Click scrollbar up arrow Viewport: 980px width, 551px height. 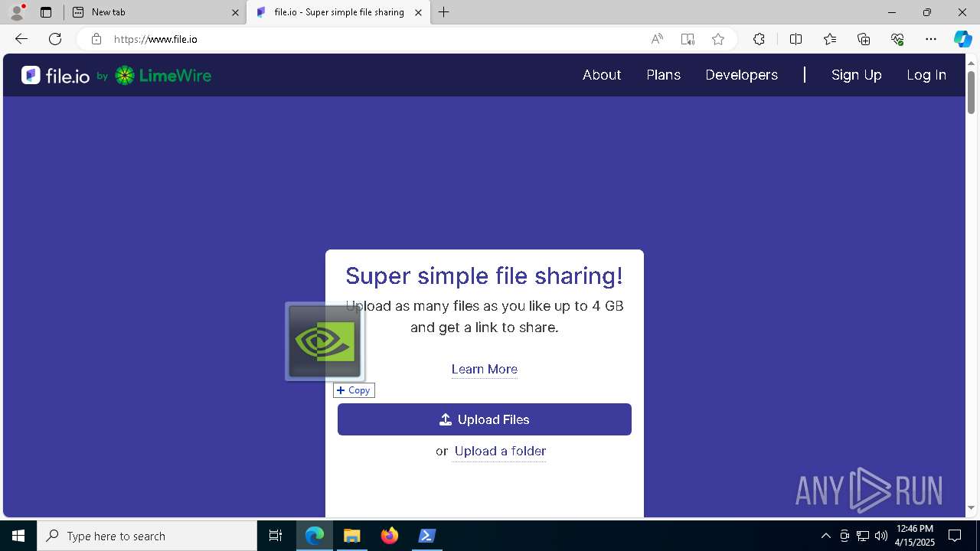click(x=972, y=62)
